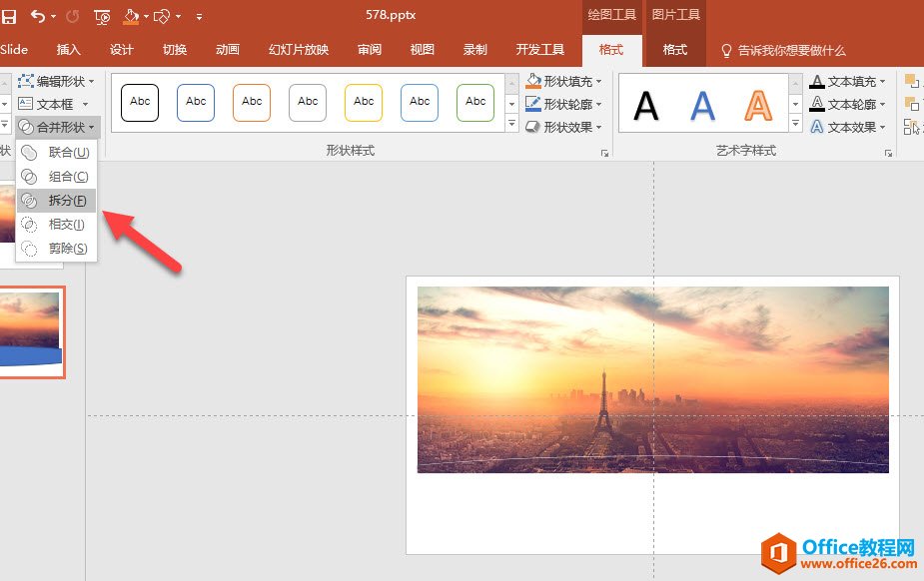Select 剪除(S) subtract shapes option
924x581 pixels.
click(x=67, y=249)
